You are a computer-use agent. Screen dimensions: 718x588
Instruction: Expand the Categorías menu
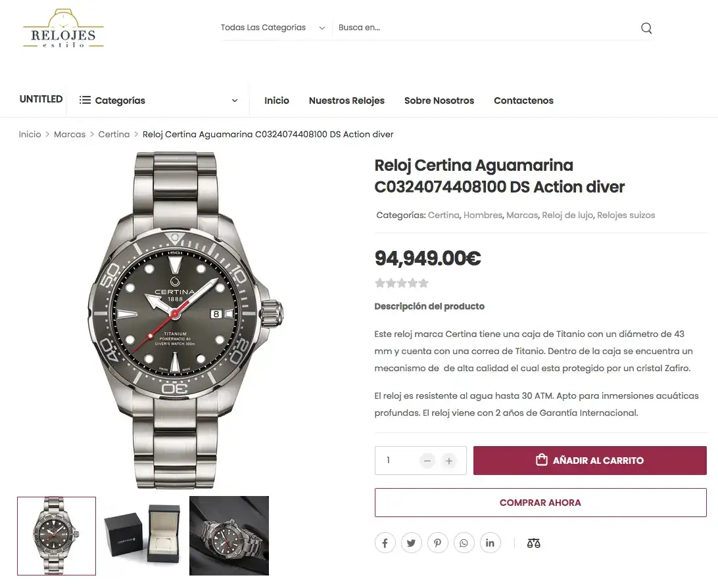pyautogui.click(x=158, y=101)
